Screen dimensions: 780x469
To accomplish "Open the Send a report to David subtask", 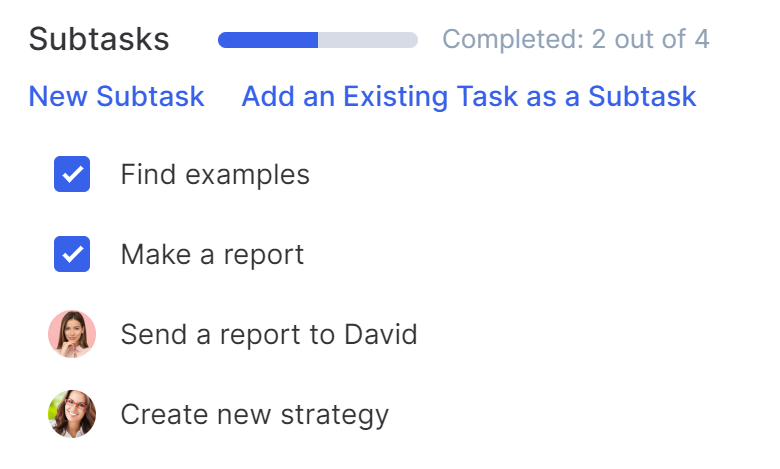I will (x=269, y=334).
